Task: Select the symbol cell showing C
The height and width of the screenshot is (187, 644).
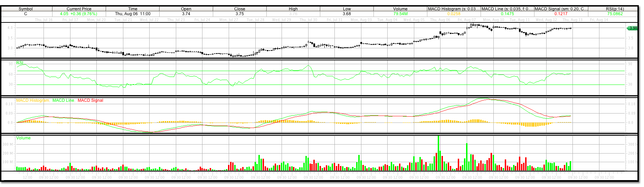Action: coord(26,14)
